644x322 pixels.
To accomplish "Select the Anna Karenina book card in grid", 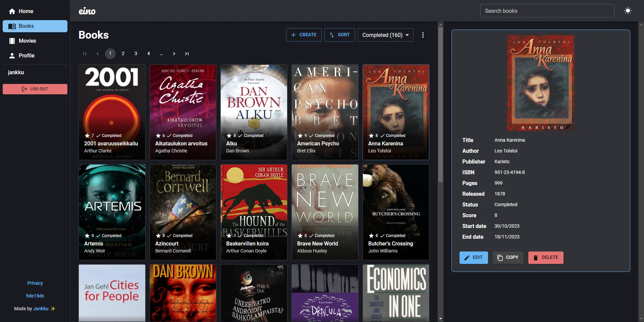I will [x=396, y=112].
